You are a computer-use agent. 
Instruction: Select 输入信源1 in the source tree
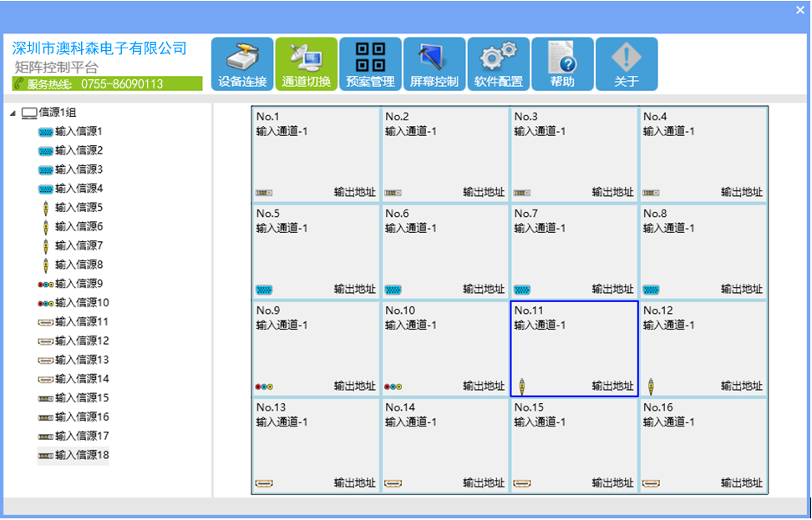[79, 132]
